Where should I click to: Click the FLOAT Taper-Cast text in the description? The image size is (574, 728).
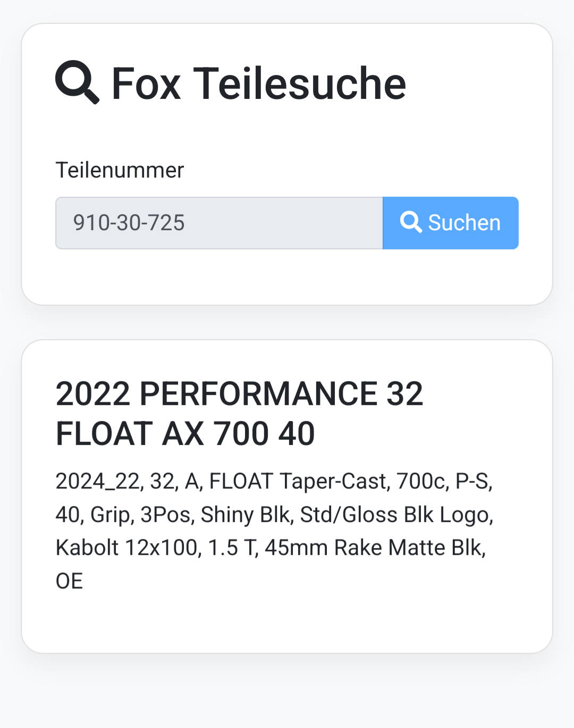(x=298, y=481)
